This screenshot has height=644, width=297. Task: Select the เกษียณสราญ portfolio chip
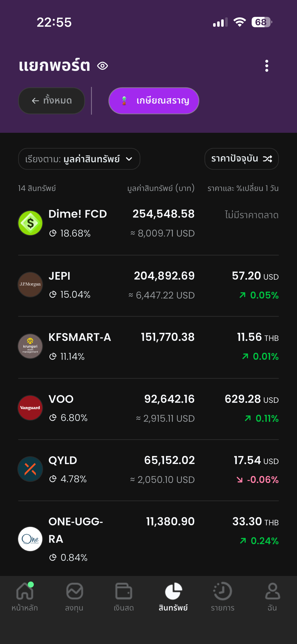pos(154,101)
